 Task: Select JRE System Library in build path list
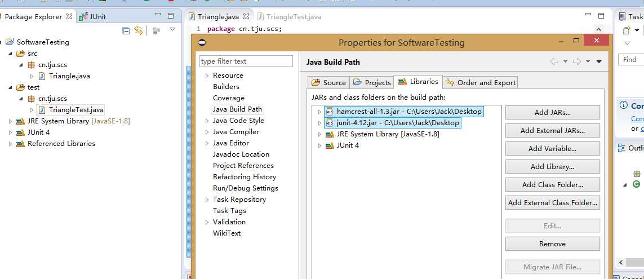[388, 134]
